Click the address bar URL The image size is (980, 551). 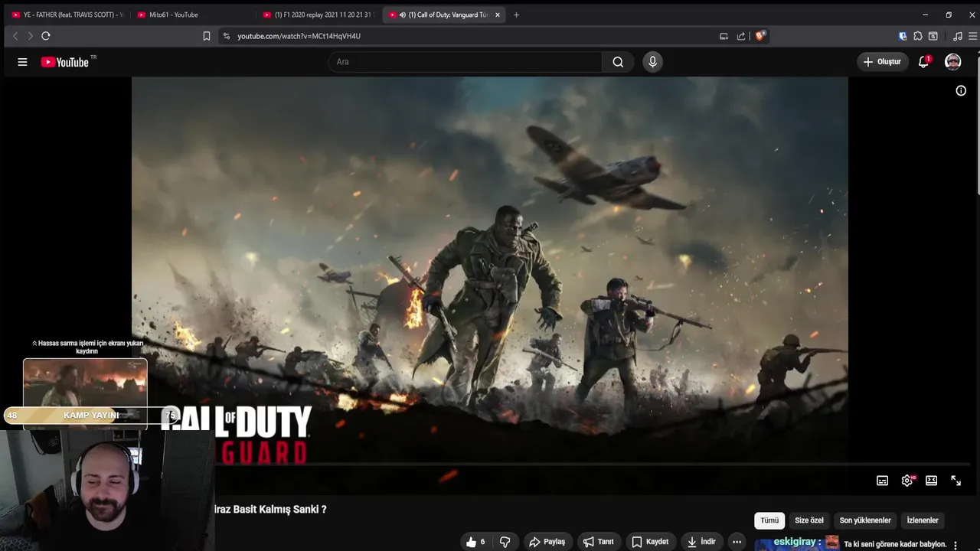tap(299, 36)
